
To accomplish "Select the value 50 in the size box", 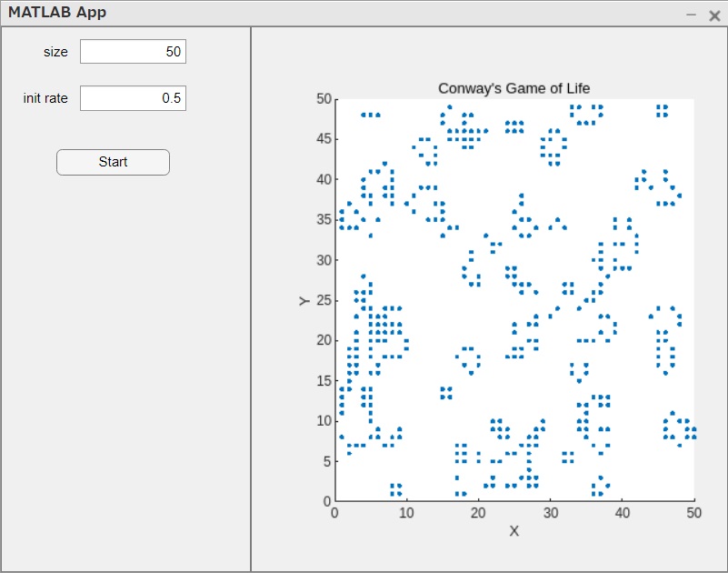I will click(x=173, y=52).
